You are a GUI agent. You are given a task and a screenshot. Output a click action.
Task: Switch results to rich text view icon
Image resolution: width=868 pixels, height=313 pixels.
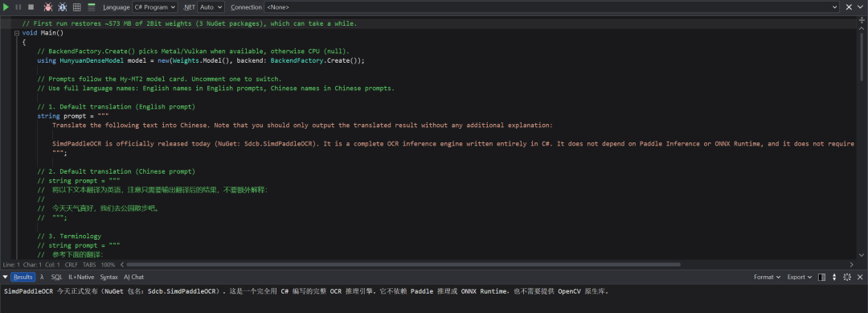pyautogui.click(x=92, y=7)
